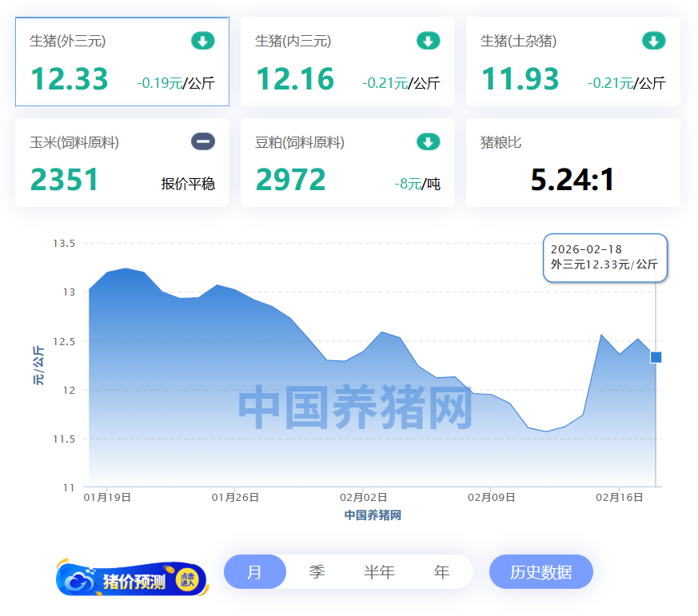Screen dimensions: 698x616
Task: Choose the 豆粕(饲料原料) 2972 card
Action: pyautogui.click(x=347, y=163)
